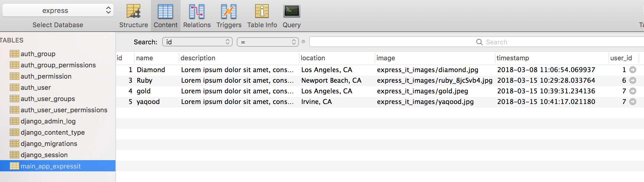
Task: Select the auth_group_permissions table
Action: 58,65
